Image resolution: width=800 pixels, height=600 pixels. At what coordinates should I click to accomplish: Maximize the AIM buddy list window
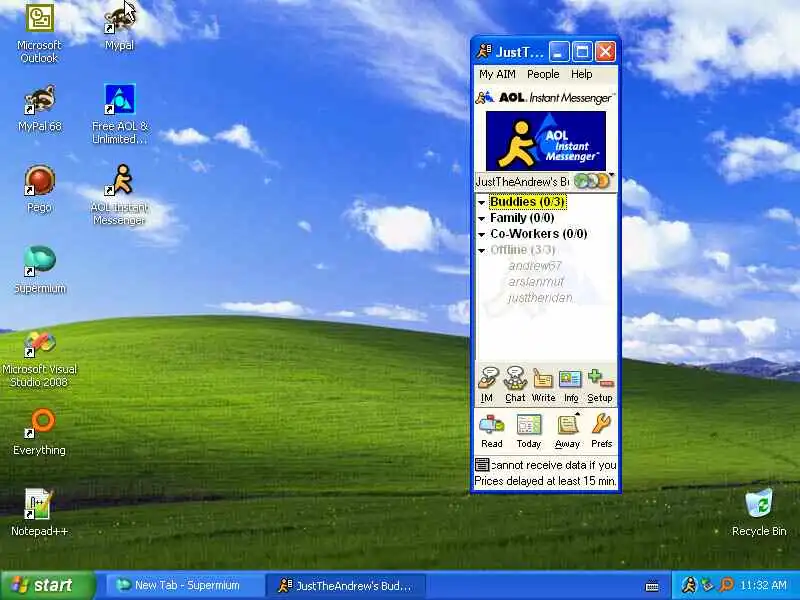click(582, 52)
